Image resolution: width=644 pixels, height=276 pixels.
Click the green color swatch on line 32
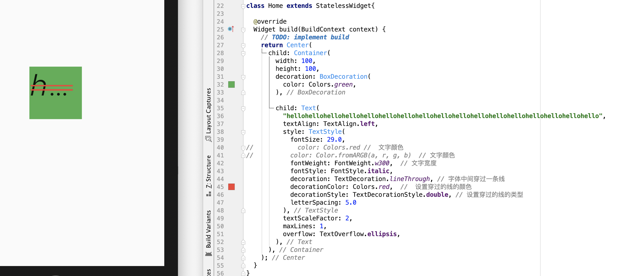click(231, 84)
